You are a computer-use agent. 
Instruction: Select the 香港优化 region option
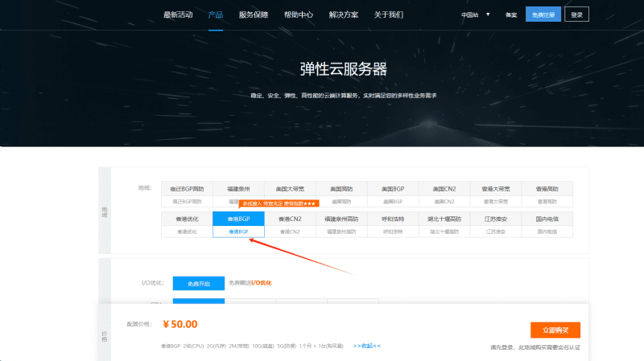pos(187,224)
